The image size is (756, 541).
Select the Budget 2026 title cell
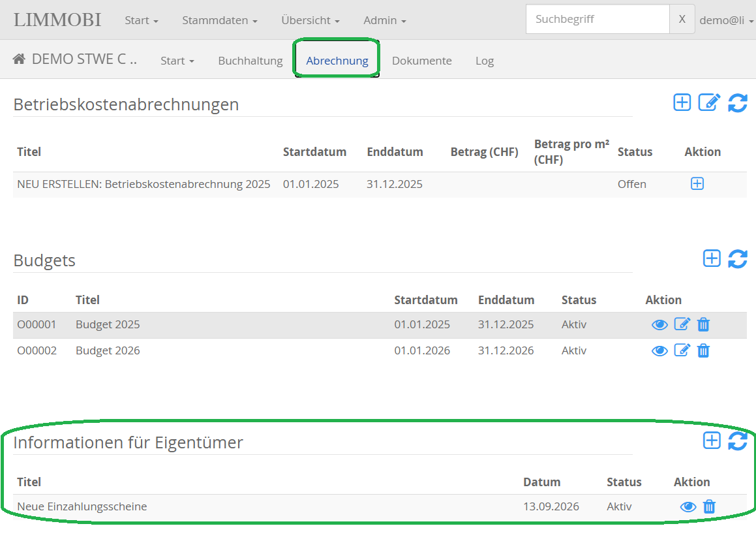pyautogui.click(x=108, y=350)
